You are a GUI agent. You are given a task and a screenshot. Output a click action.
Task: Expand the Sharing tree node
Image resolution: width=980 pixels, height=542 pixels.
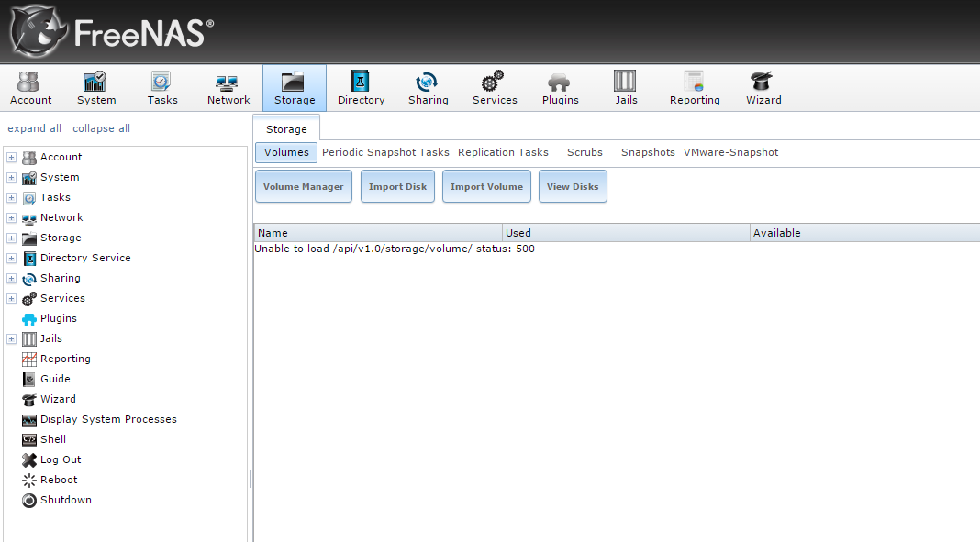tap(11, 279)
